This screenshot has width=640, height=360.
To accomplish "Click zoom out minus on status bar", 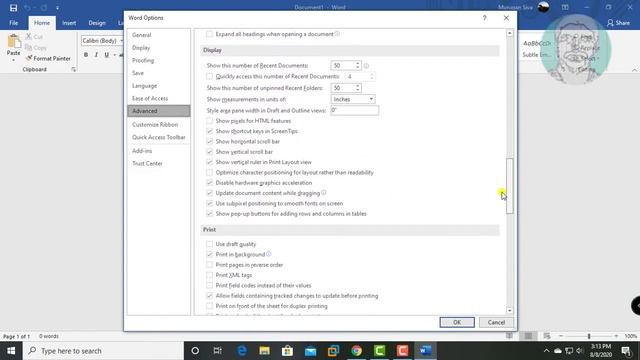I will (x=561, y=336).
